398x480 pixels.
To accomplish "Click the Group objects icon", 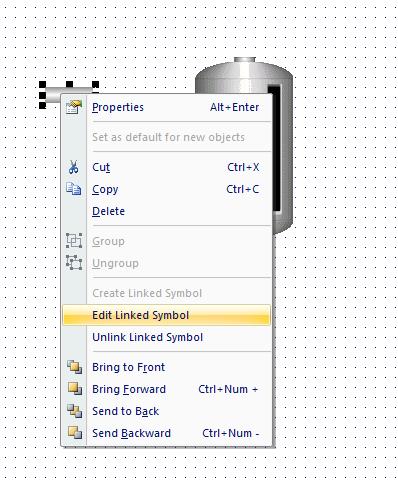I will tap(74, 241).
